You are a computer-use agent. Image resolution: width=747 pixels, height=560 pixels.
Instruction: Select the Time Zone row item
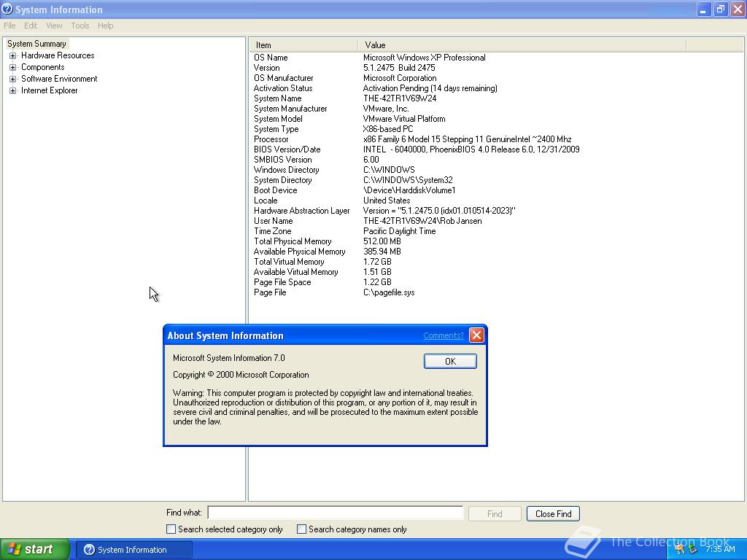(x=273, y=231)
